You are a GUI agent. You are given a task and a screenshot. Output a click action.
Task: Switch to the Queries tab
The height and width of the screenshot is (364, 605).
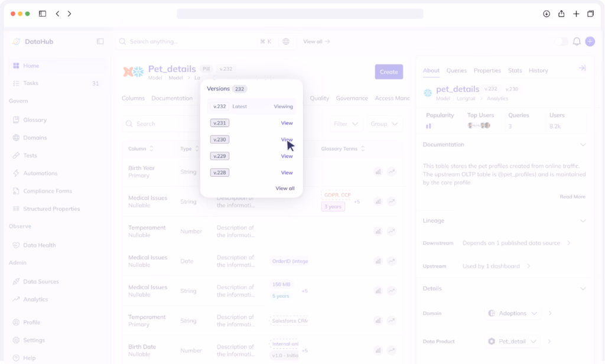[x=456, y=70]
